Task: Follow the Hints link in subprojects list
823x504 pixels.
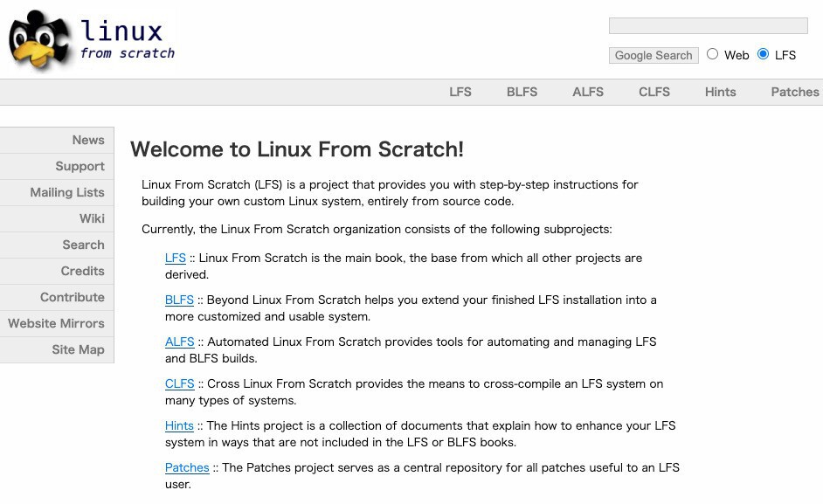Action: click(179, 425)
